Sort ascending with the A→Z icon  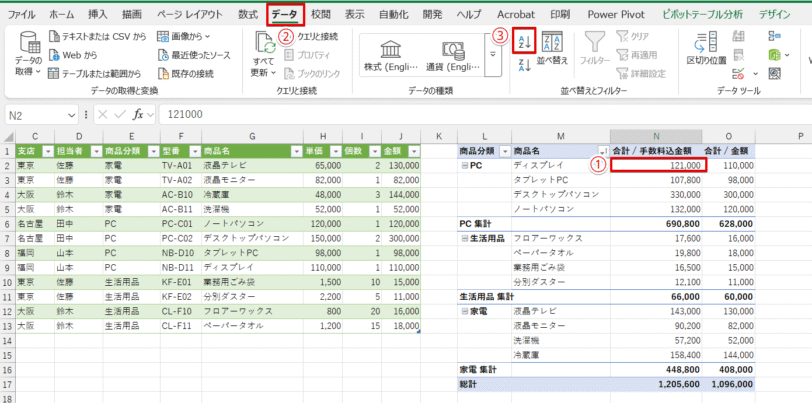(x=524, y=41)
